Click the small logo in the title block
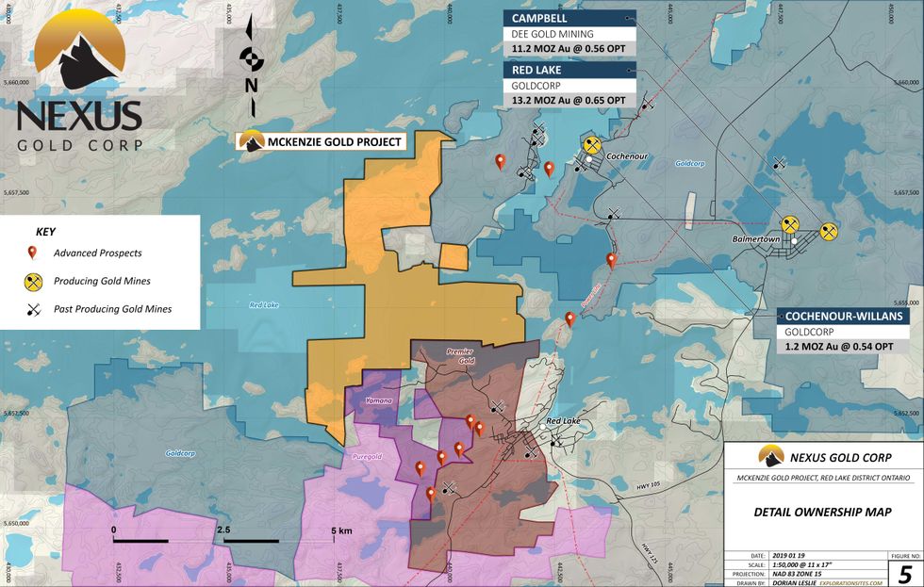This screenshot has width=924, height=587. (771, 456)
